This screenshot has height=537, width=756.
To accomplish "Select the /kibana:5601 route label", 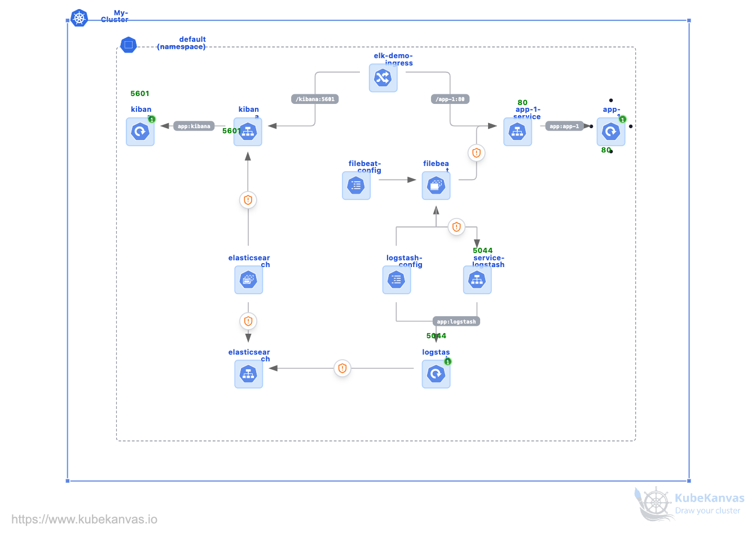I will coord(315,99).
